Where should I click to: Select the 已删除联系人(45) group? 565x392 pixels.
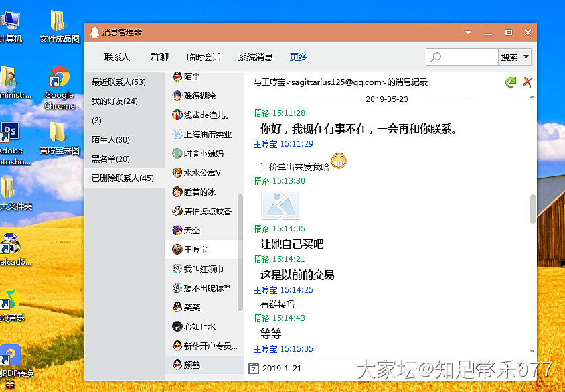coord(123,178)
